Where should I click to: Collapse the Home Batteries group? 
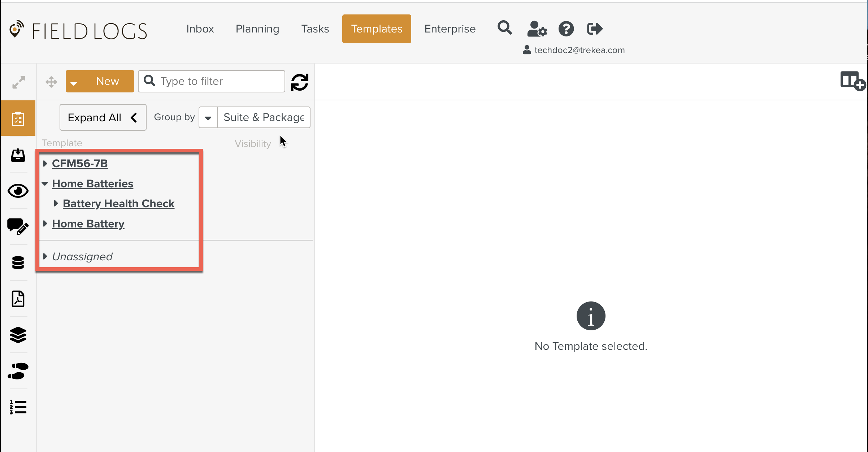coord(45,184)
